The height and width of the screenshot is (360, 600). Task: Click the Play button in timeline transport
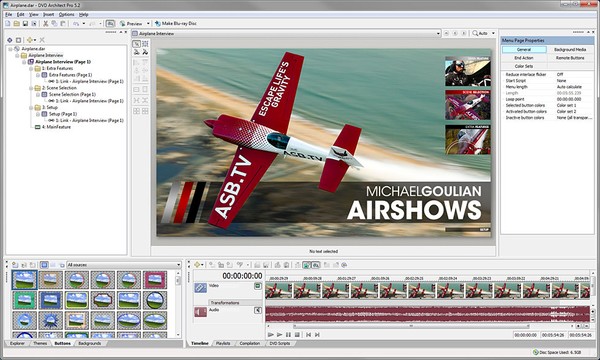click(x=279, y=335)
